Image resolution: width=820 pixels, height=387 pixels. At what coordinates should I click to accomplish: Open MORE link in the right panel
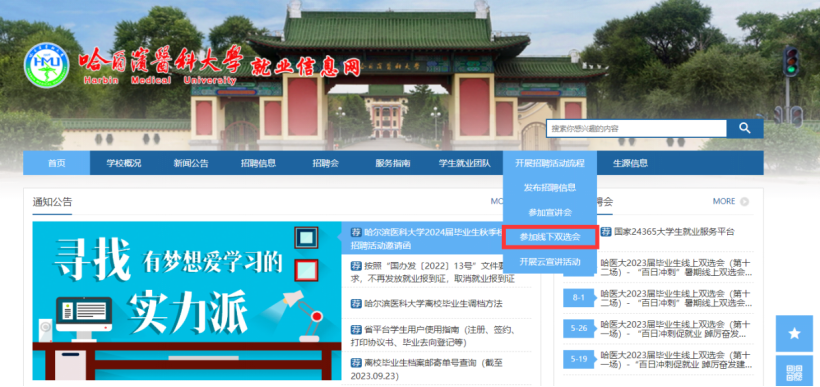pyautogui.click(x=724, y=201)
